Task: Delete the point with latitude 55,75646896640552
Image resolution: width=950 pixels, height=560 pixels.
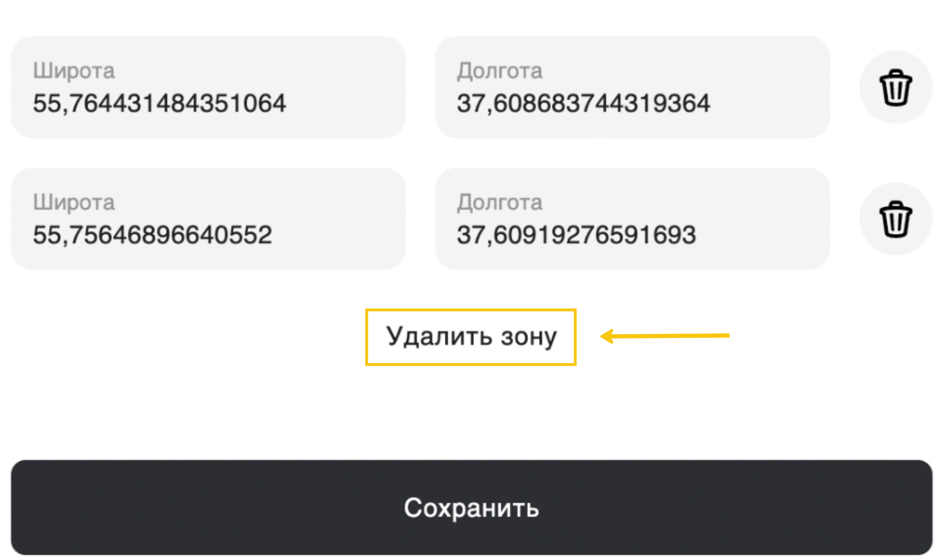Action: pyautogui.click(x=896, y=219)
